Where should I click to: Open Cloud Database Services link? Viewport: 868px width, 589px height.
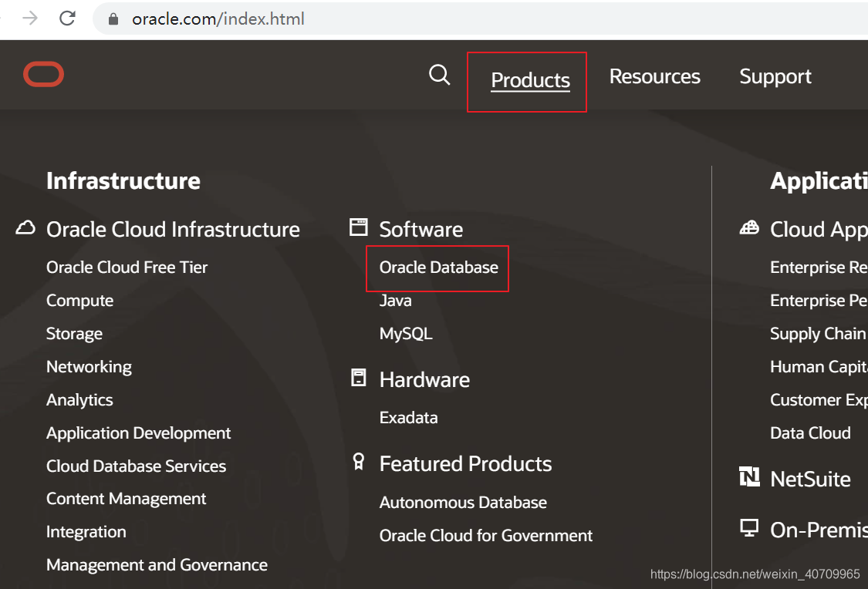[136, 466]
